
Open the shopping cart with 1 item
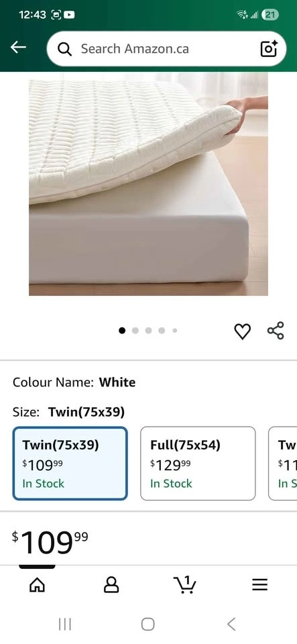[x=185, y=584]
